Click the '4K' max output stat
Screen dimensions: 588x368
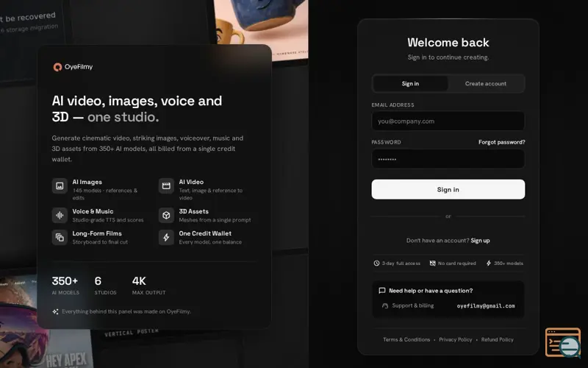click(x=139, y=281)
